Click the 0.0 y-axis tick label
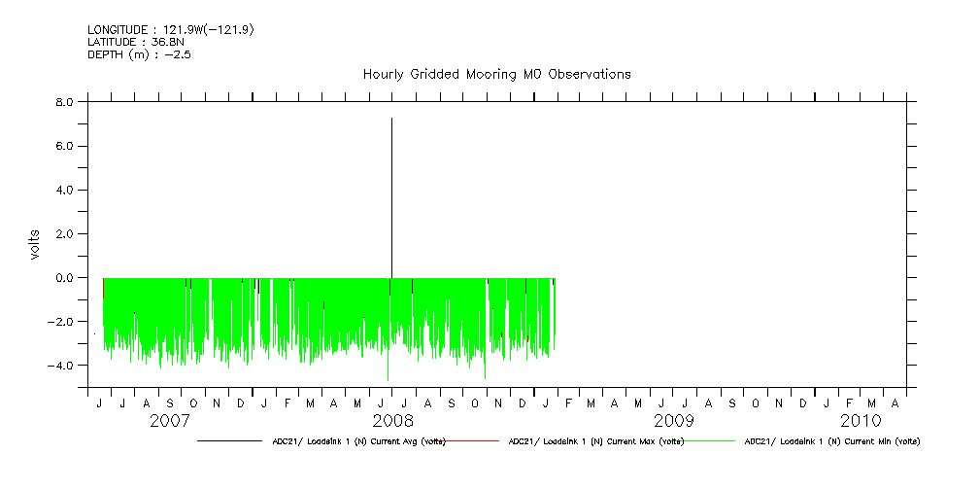 [x=63, y=278]
